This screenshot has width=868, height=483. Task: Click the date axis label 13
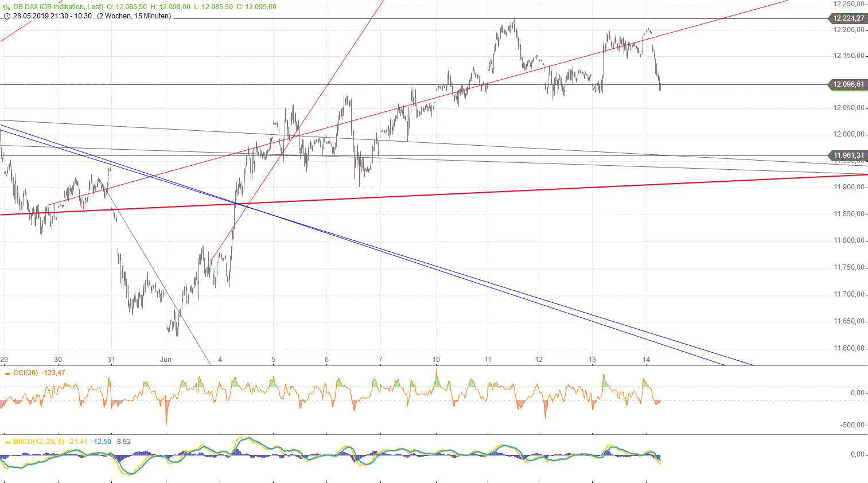pos(592,360)
